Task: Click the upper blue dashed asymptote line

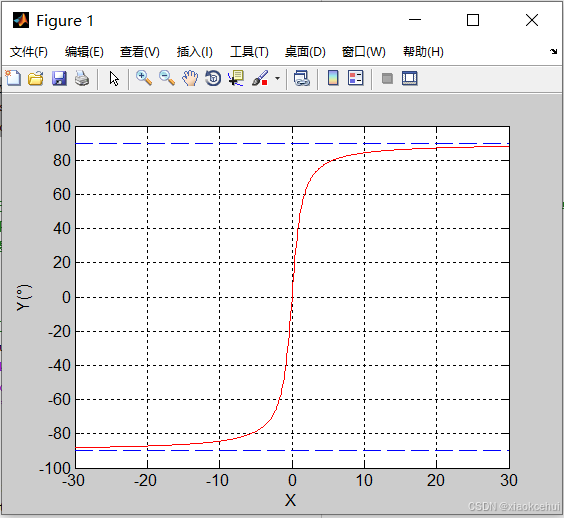Action: (292, 144)
